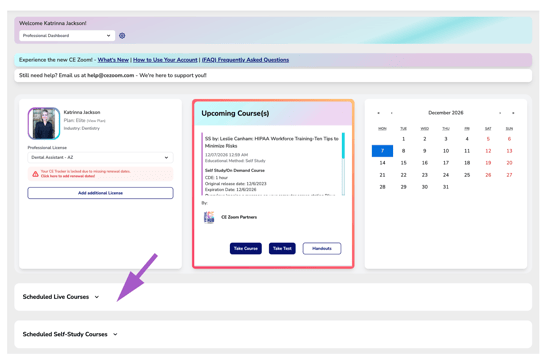The height and width of the screenshot is (360, 546).
Task: Open the Professional Dashboard dropdown
Action: click(x=67, y=36)
